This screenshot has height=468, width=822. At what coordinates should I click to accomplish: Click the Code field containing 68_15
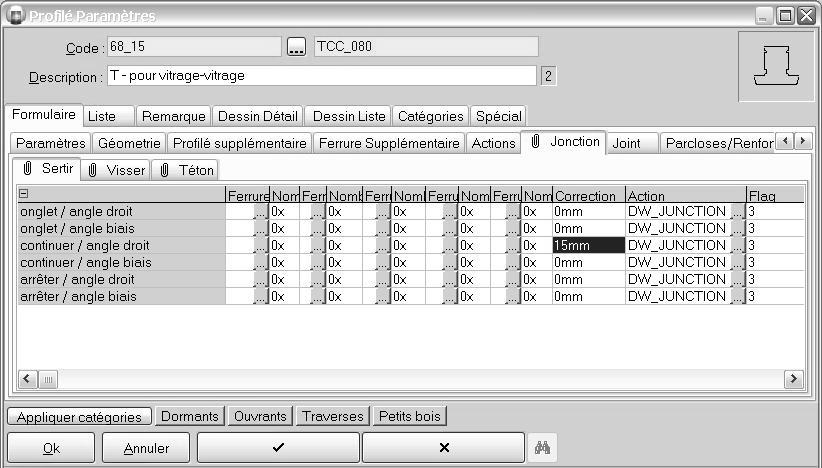[194, 47]
